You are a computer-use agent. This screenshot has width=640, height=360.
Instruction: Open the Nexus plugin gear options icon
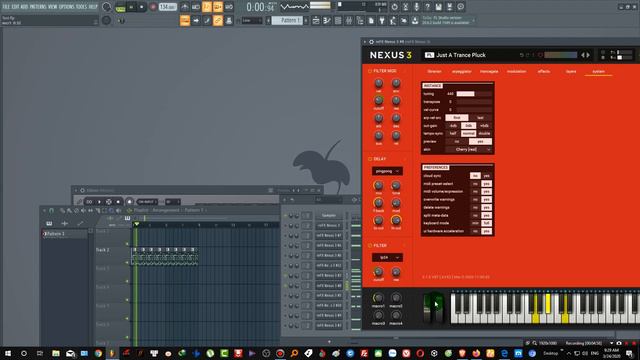tap(371, 42)
